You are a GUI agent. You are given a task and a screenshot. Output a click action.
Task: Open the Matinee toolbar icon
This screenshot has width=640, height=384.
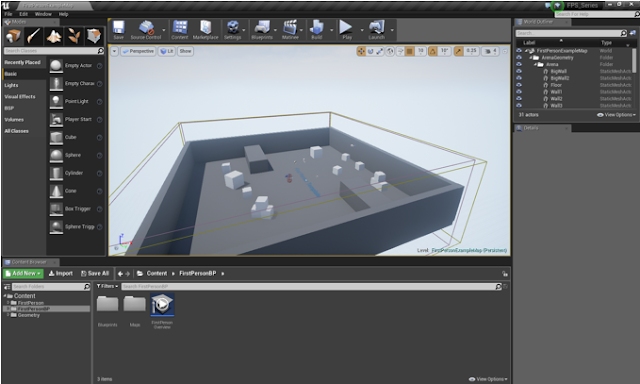(290, 30)
